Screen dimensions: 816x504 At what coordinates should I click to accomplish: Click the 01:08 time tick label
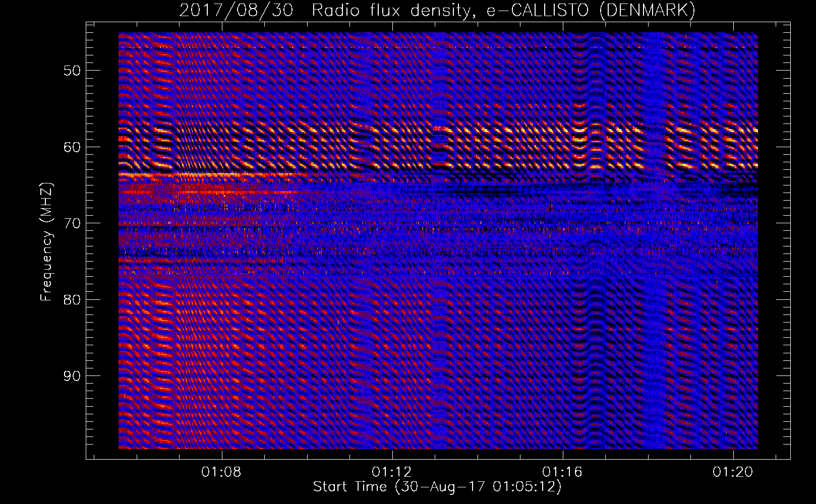(x=221, y=472)
